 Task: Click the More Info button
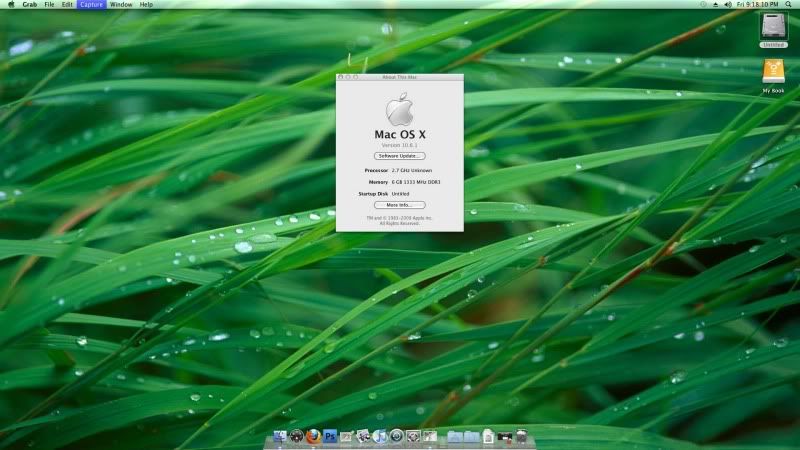(399, 205)
